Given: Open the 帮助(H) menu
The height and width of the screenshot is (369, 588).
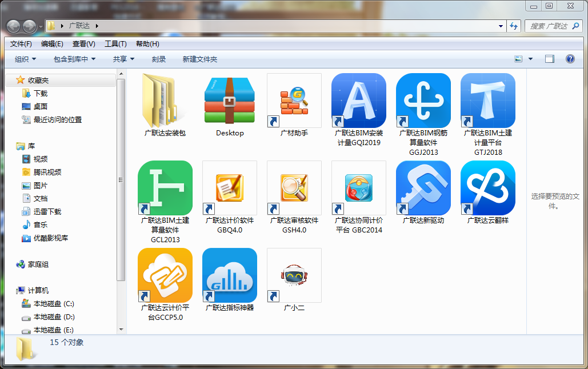Looking at the screenshot, I should 147,44.
